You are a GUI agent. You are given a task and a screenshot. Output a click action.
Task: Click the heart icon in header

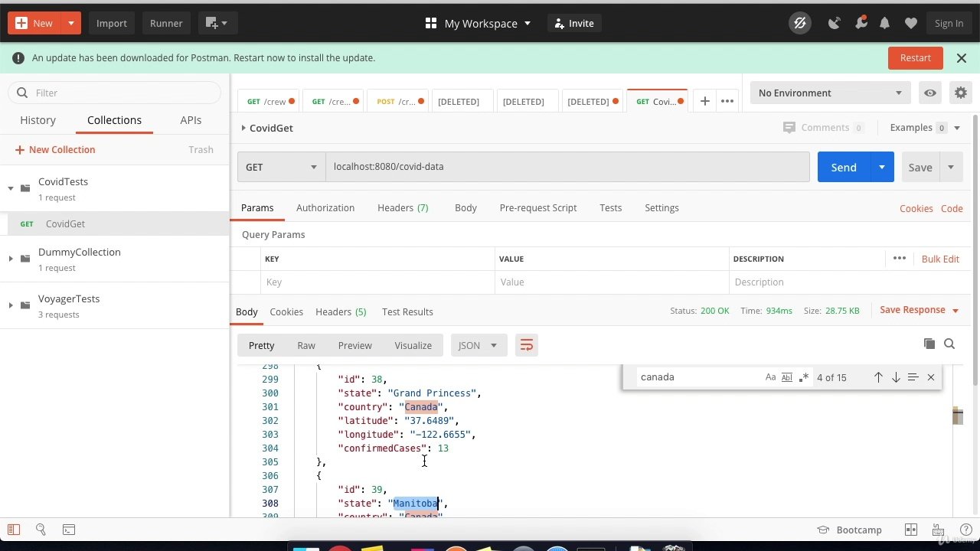click(910, 23)
